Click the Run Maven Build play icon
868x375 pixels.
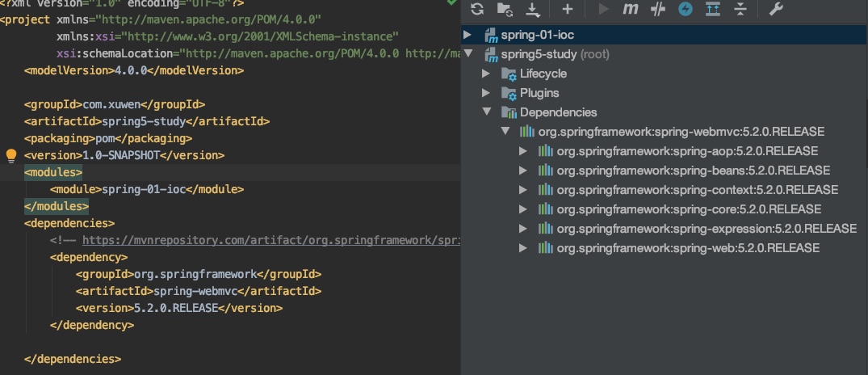tap(604, 9)
